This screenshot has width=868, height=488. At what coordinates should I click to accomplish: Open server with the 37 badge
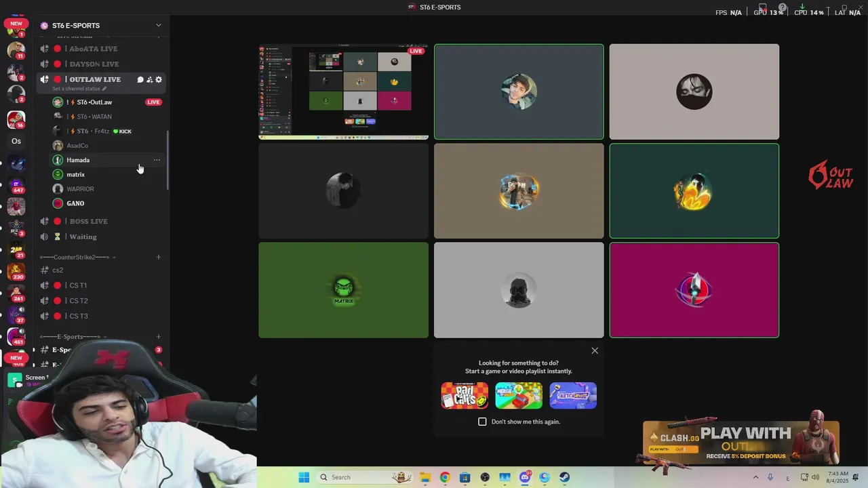pos(16,314)
